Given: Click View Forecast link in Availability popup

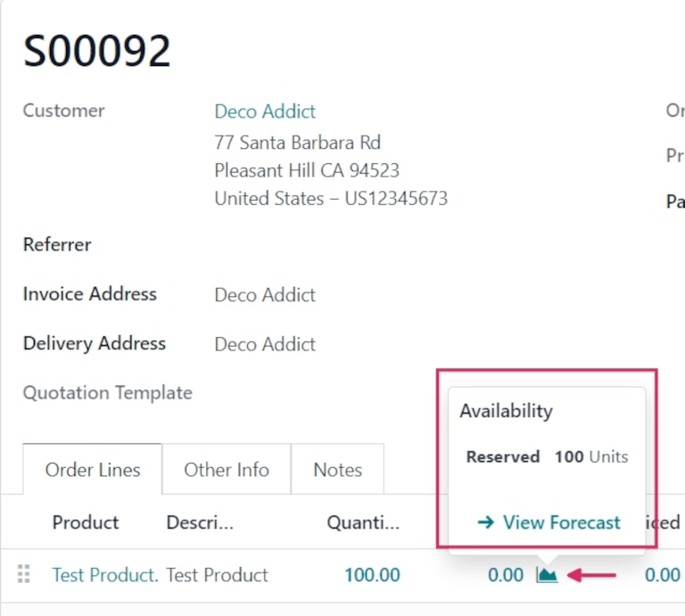Looking at the screenshot, I should [549, 522].
